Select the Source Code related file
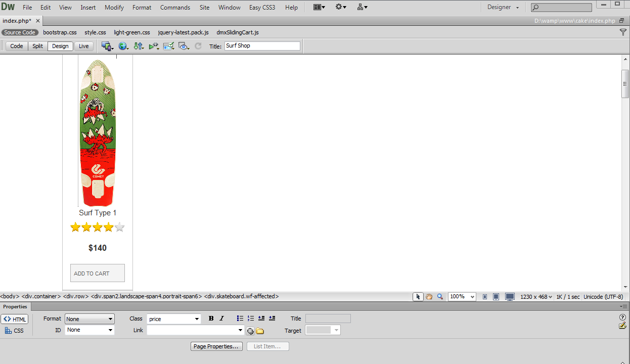Image resolution: width=630 pixels, height=364 pixels. [20, 32]
